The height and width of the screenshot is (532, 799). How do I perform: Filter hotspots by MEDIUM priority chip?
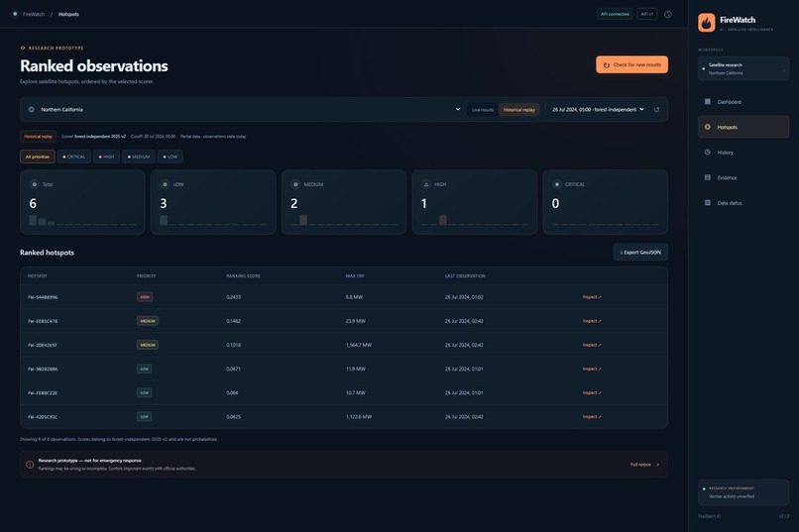tap(139, 157)
